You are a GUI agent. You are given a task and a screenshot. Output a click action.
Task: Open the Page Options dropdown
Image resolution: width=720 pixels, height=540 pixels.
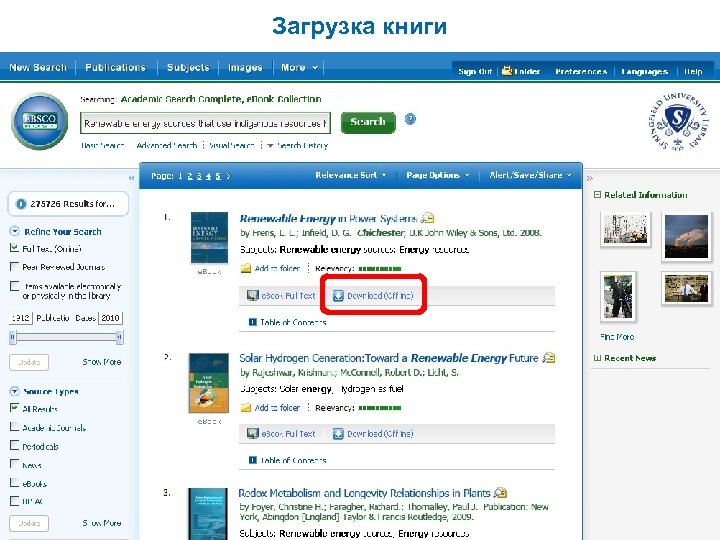(x=438, y=175)
